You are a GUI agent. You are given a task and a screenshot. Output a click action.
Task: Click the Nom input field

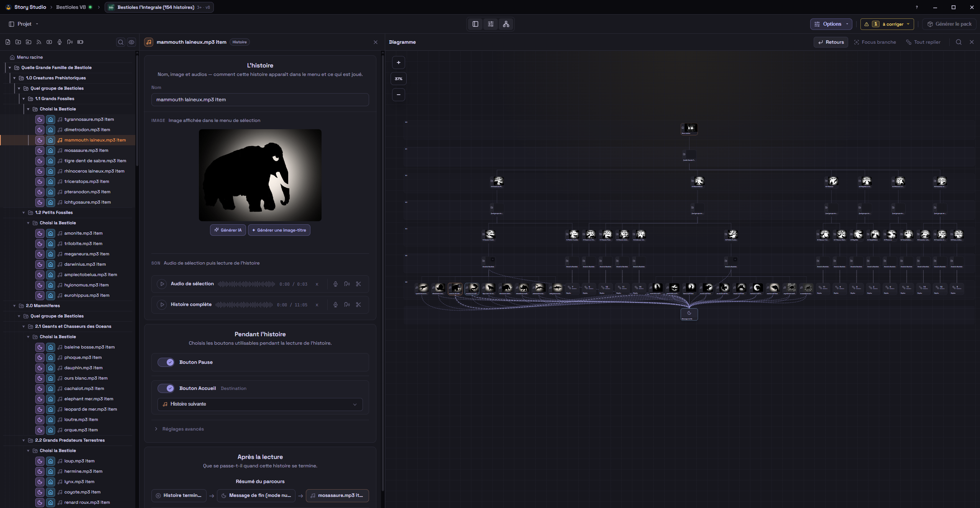pyautogui.click(x=260, y=100)
